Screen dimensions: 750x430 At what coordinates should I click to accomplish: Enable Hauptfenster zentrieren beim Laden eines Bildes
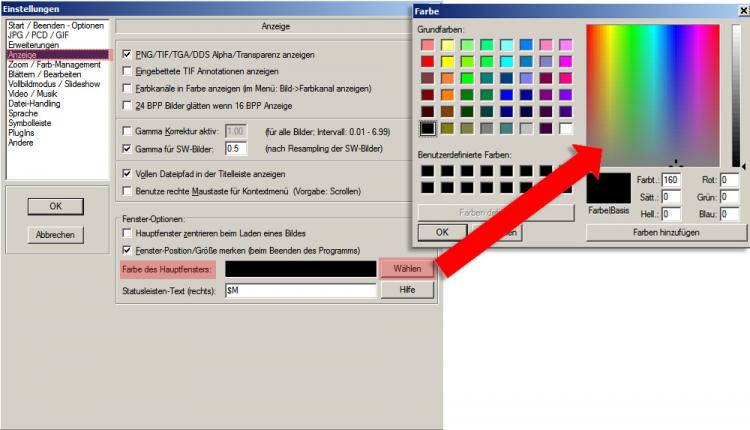(126, 232)
